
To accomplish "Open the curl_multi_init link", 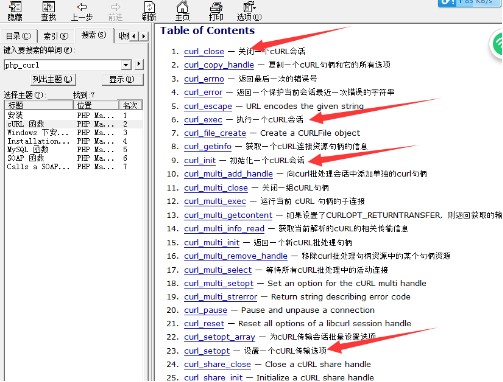I will point(212,243).
